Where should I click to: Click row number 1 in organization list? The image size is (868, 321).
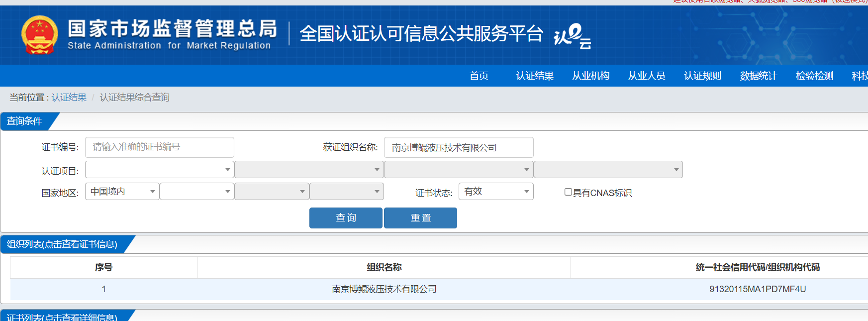pos(103,289)
